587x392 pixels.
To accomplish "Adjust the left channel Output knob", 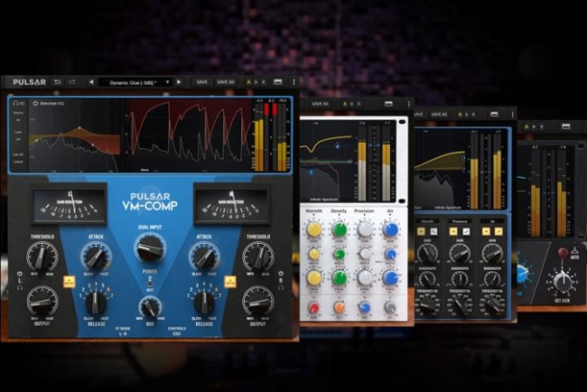I will (42, 302).
